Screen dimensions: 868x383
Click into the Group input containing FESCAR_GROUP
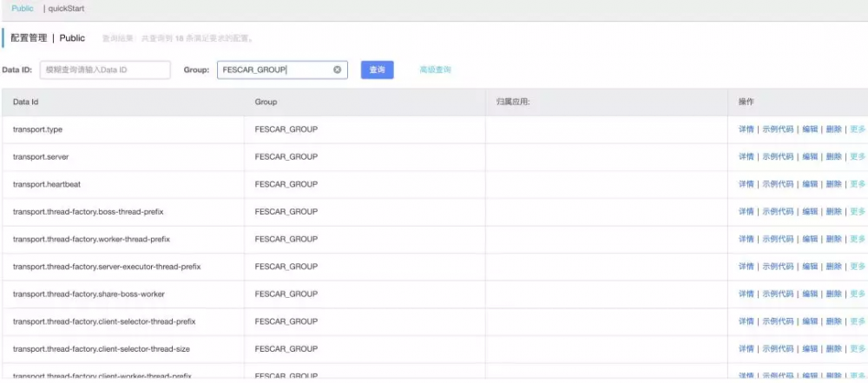point(282,69)
